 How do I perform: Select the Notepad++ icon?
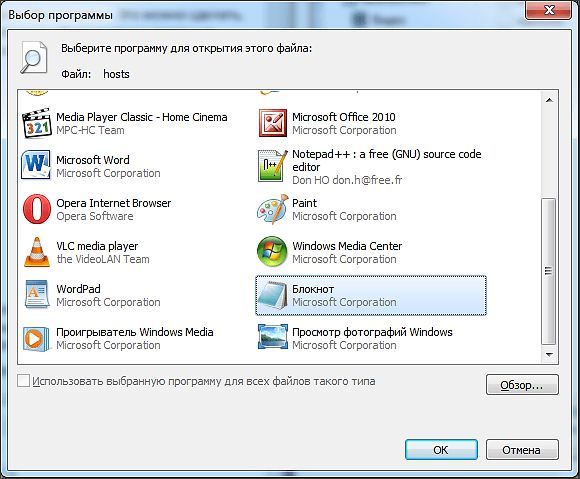click(273, 166)
